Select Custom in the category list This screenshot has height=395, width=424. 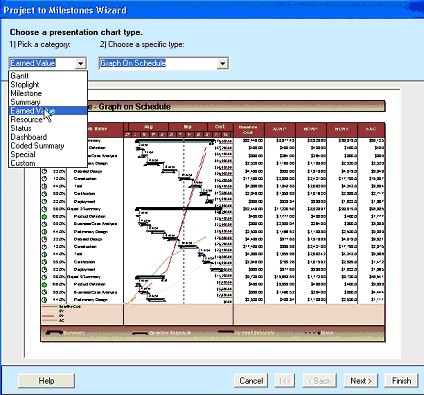click(x=48, y=163)
